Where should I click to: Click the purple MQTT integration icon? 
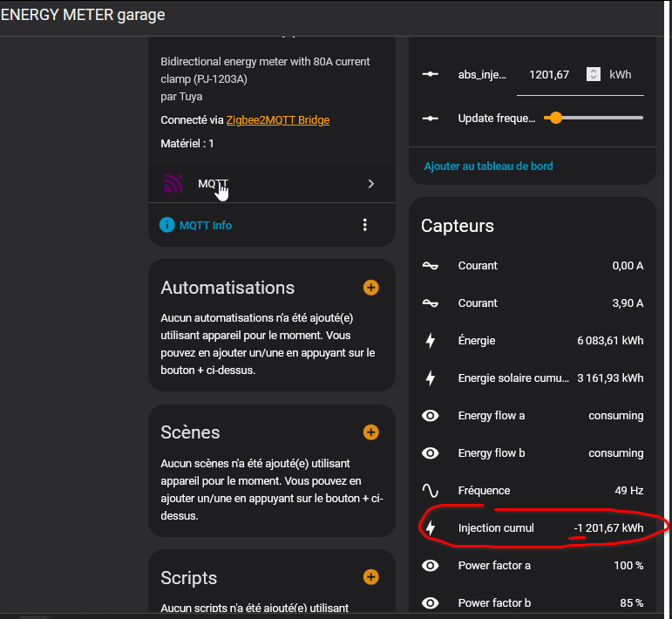click(173, 184)
